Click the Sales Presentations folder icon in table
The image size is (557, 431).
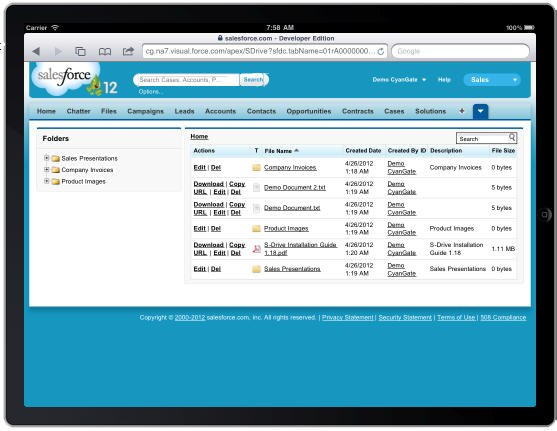(x=256, y=269)
